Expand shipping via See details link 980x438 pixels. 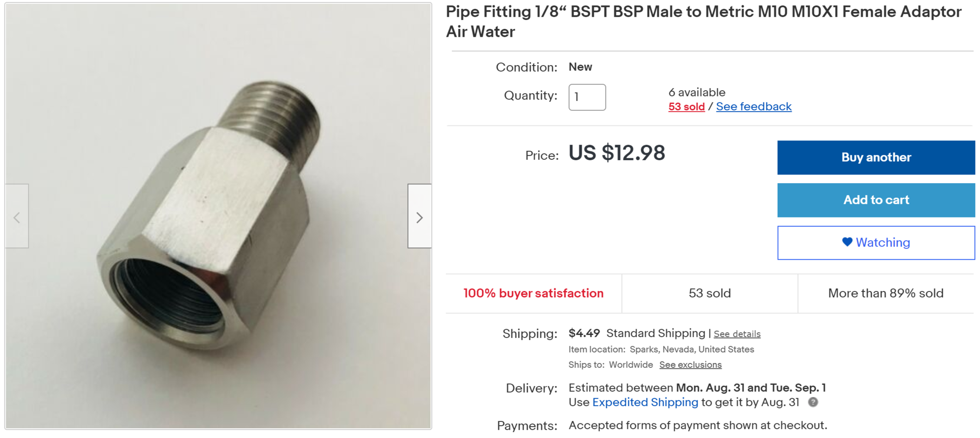pyautogui.click(x=736, y=334)
